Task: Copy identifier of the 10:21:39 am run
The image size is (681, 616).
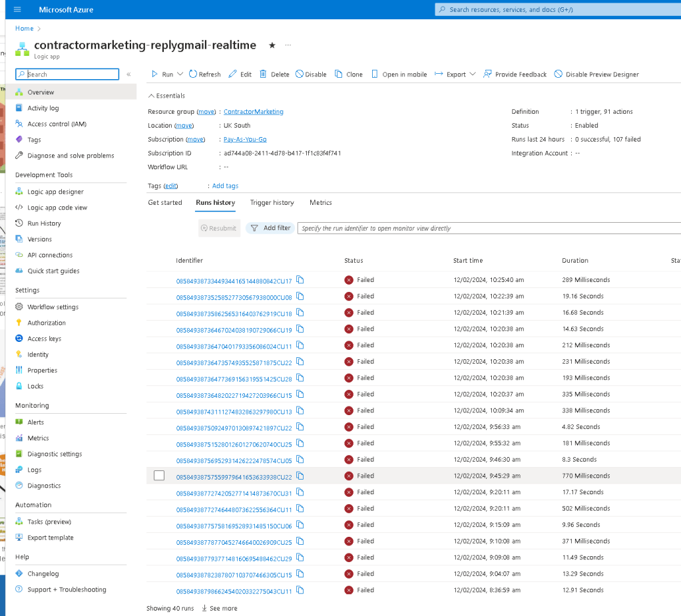Action: pyautogui.click(x=300, y=313)
